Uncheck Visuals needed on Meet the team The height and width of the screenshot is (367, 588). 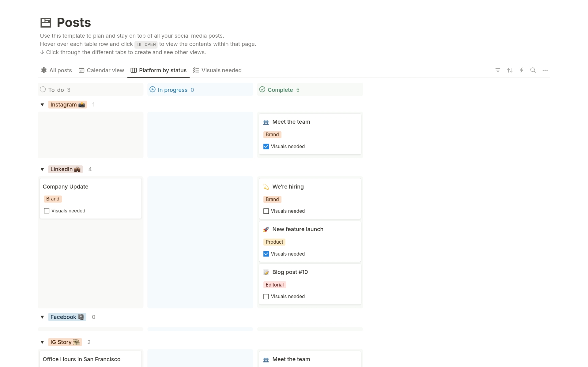click(x=266, y=146)
